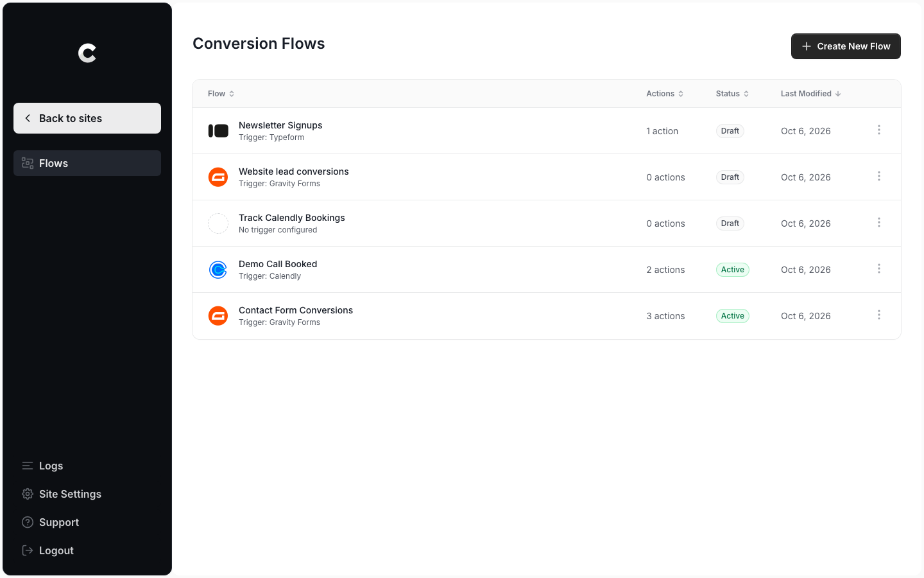
Task: Click empty trigger icon for Track Calendly Bookings
Action: point(218,223)
